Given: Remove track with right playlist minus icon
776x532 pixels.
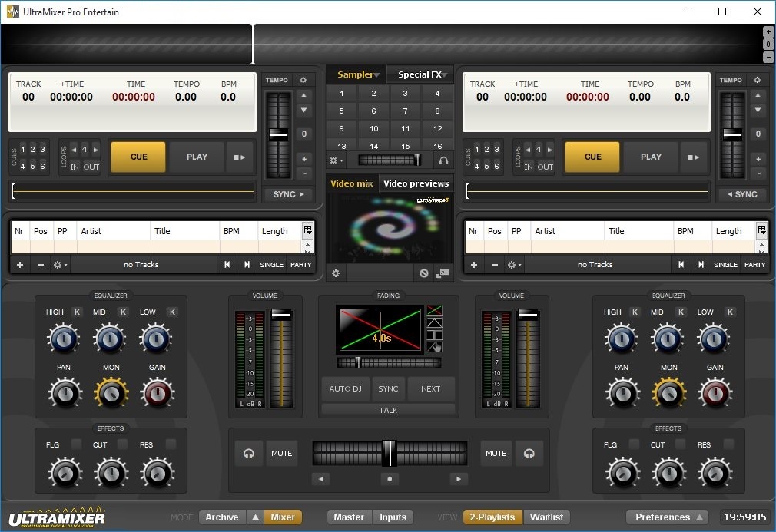Looking at the screenshot, I should point(495,265).
